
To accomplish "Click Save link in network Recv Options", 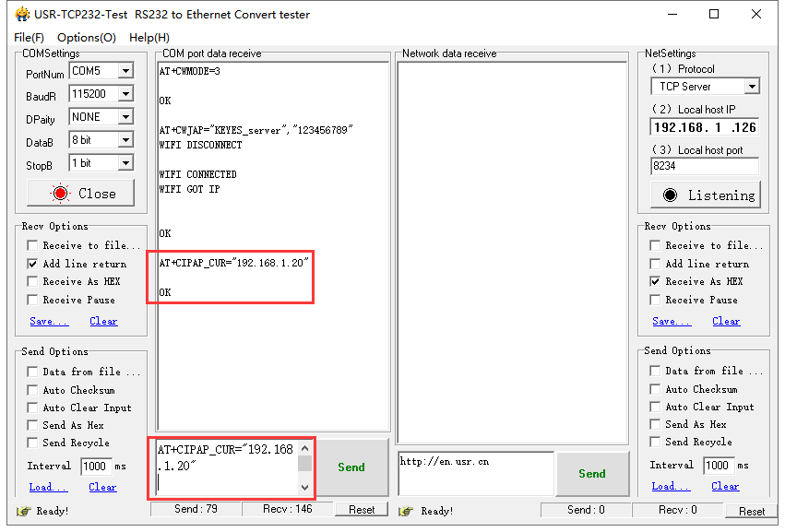I will (672, 321).
